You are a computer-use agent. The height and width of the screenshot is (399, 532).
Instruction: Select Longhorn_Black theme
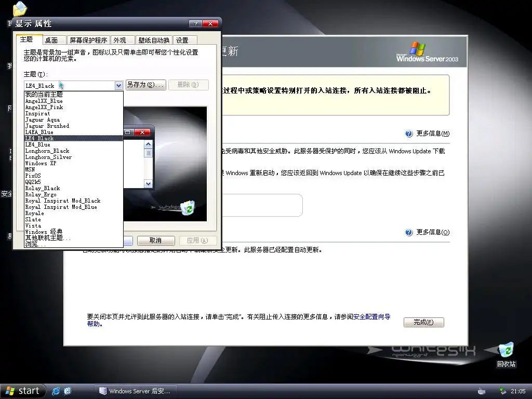74,151
